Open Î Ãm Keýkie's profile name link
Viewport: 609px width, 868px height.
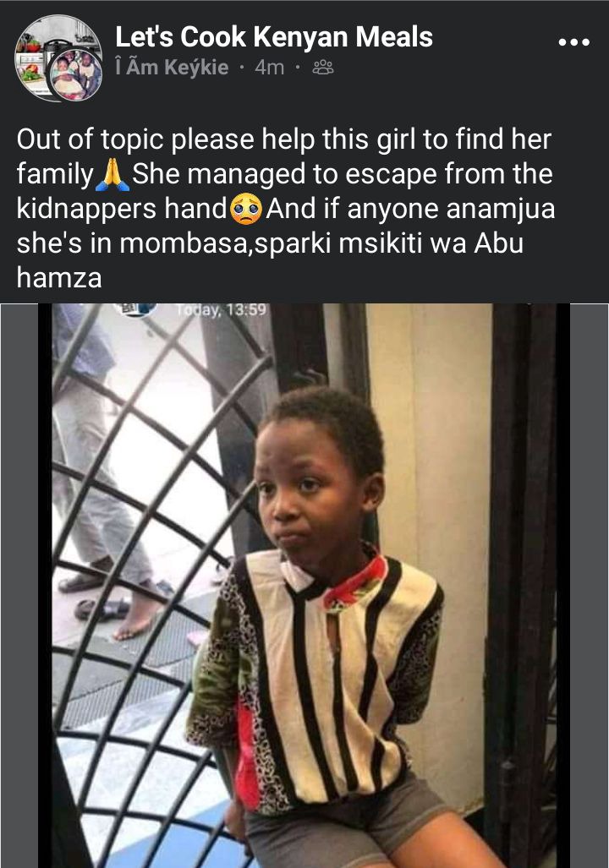tap(172, 68)
